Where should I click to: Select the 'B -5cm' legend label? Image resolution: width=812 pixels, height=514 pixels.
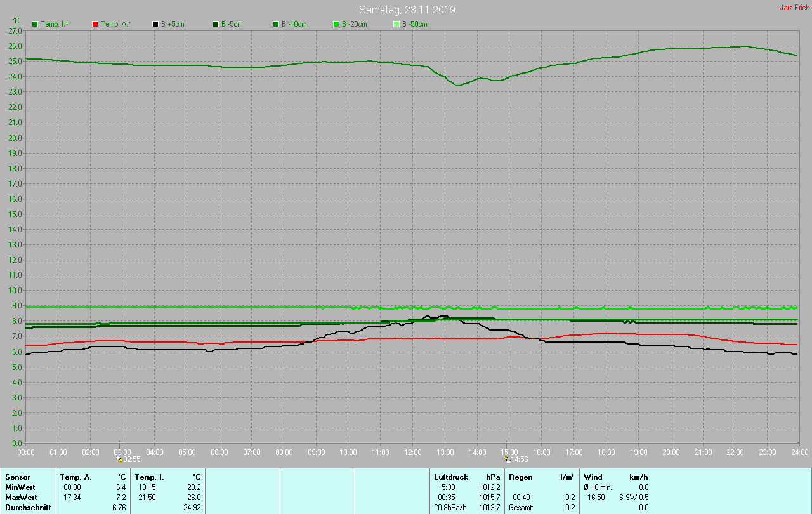(232, 24)
